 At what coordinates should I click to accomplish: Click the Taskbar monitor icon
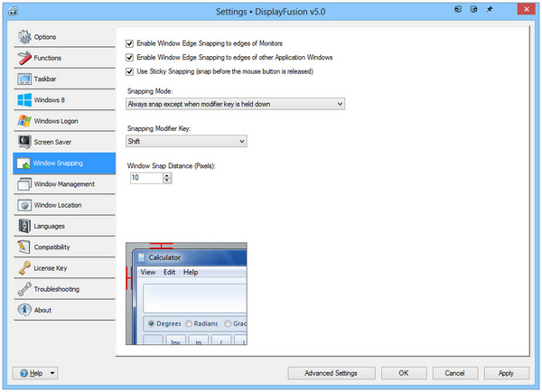24,79
